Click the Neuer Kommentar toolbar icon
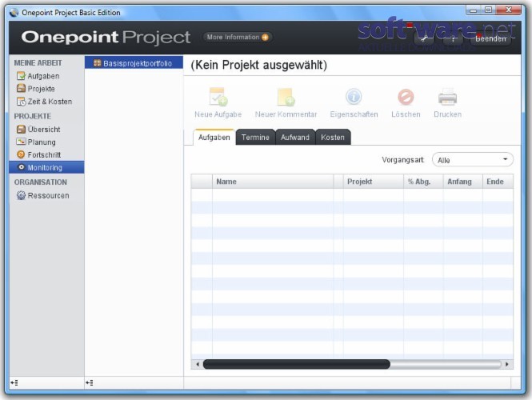This screenshot has height=400, width=532. (x=286, y=97)
